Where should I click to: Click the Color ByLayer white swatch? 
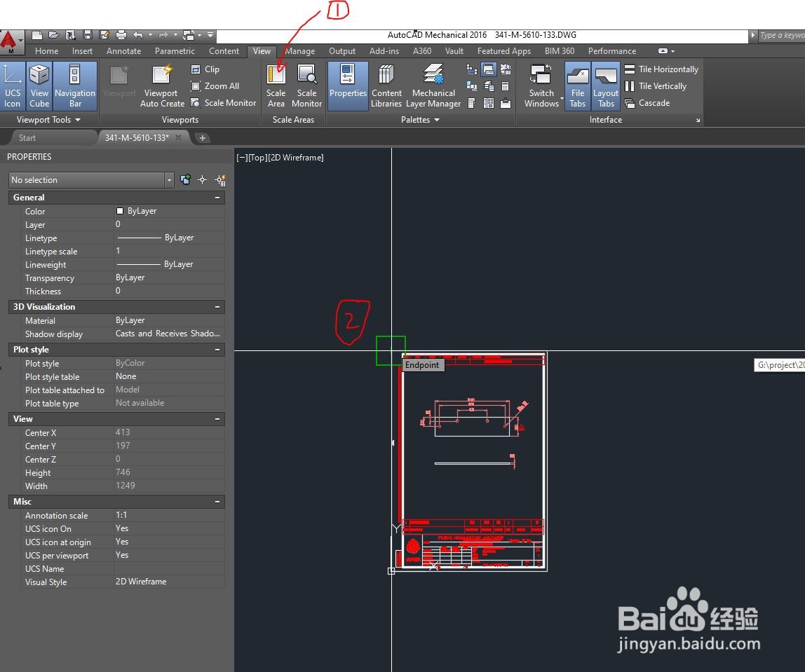120,211
